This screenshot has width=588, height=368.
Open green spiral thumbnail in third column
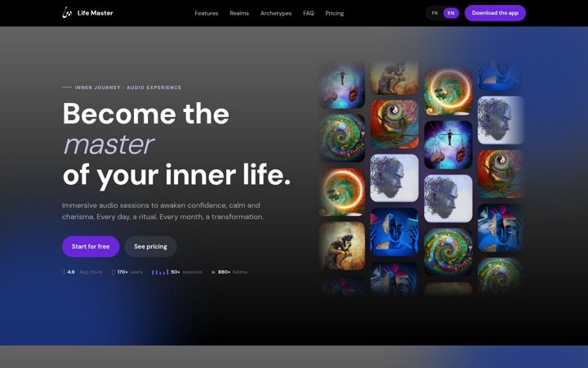(448, 252)
